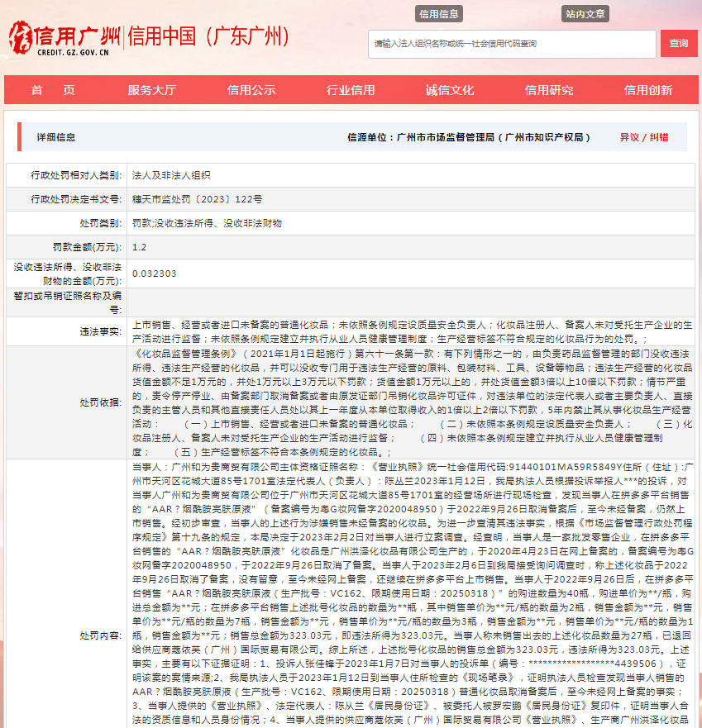Click the 行政处罚决定书文号 row label

[76, 200]
